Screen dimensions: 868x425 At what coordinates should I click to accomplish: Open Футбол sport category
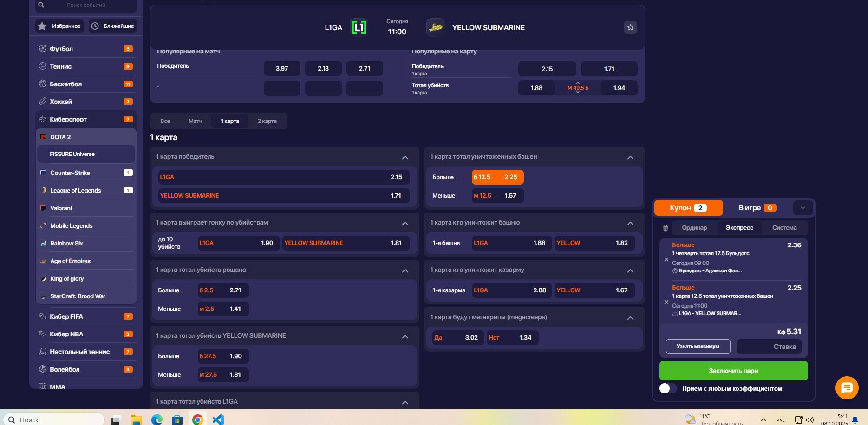(x=61, y=49)
